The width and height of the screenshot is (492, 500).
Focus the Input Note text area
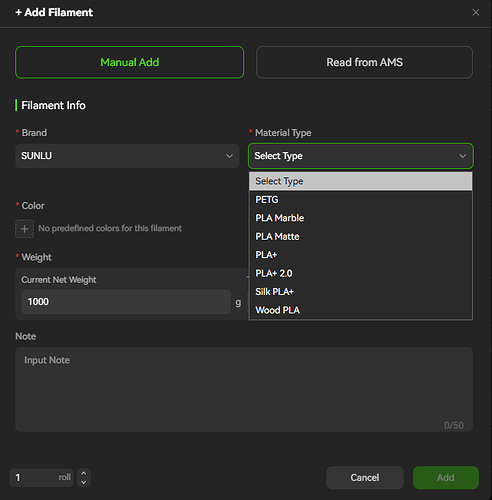pos(244,389)
